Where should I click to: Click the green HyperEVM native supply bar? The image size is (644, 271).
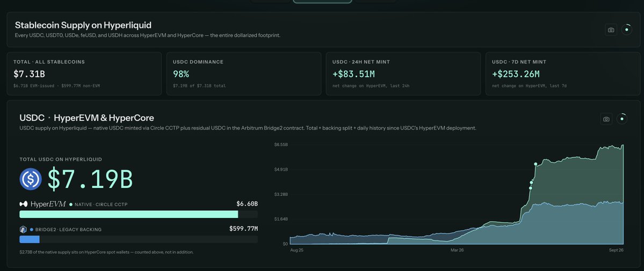(x=128, y=214)
